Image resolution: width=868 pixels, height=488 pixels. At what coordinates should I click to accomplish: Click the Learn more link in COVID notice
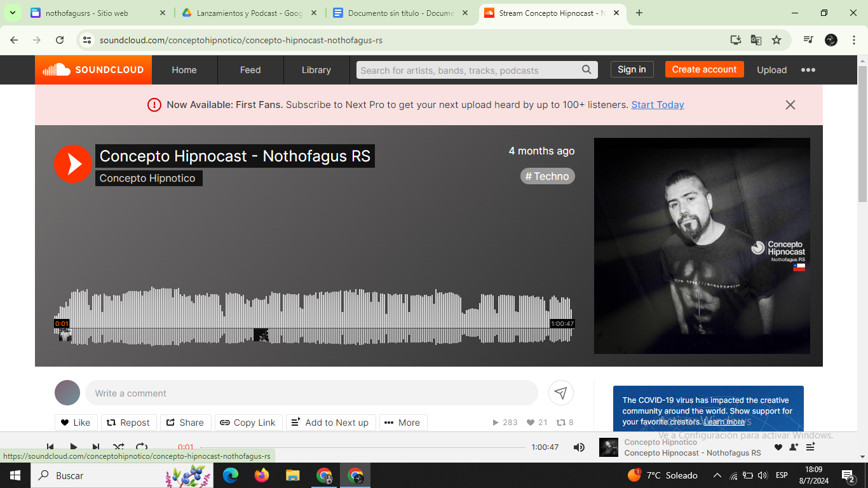(x=724, y=422)
